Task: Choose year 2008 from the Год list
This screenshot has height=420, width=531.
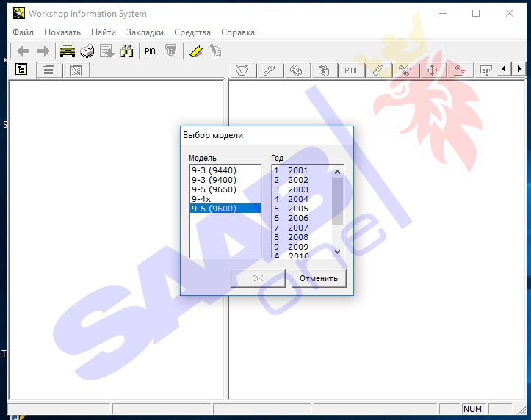Action: pyautogui.click(x=298, y=237)
